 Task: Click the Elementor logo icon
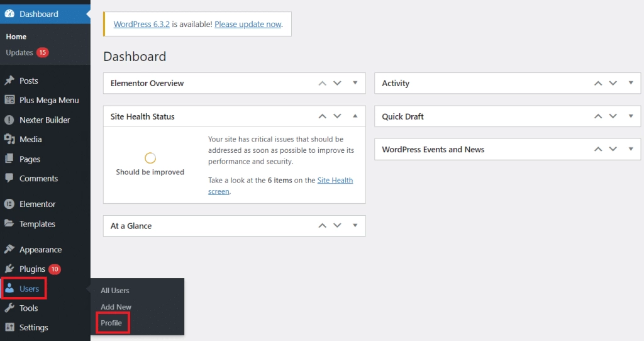point(9,204)
